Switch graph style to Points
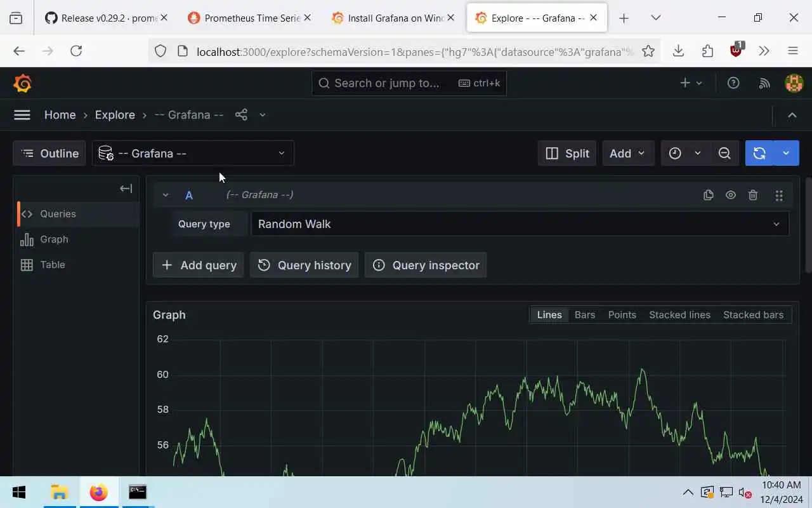The image size is (812, 508). click(x=622, y=315)
